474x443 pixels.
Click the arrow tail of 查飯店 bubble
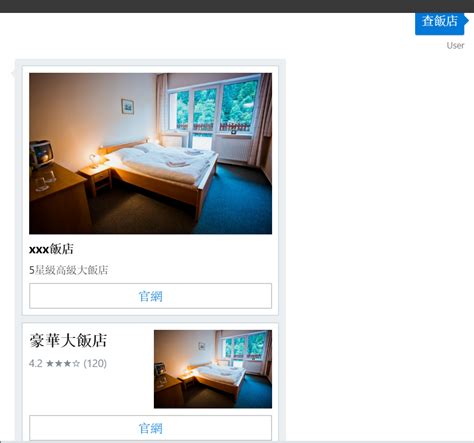point(466,21)
